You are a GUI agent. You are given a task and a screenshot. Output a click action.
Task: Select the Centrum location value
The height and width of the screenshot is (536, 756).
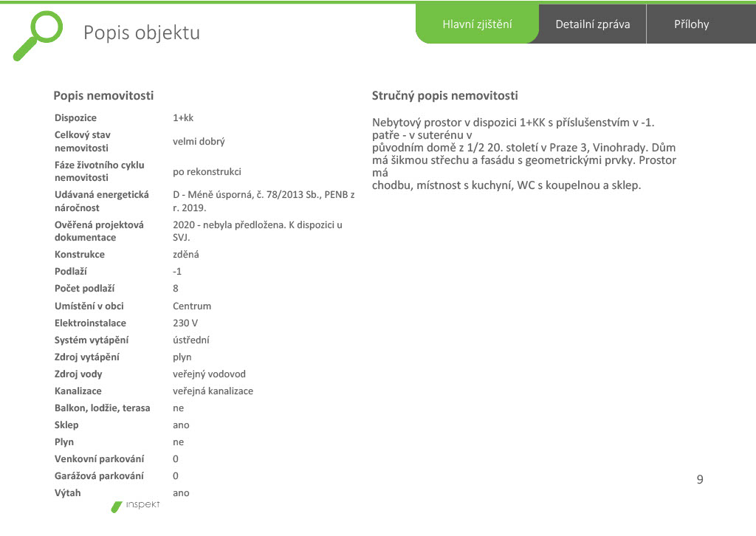tap(192, 306)
